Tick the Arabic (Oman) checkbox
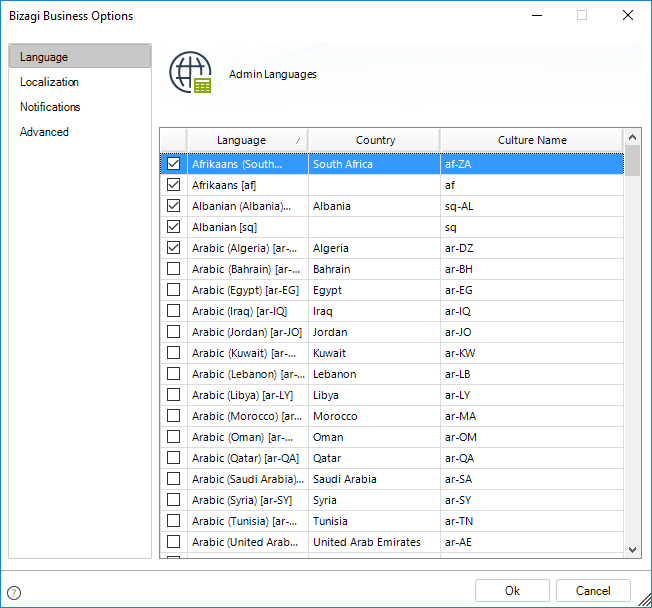This screenshot has height=608, width=652. (173, 436)
